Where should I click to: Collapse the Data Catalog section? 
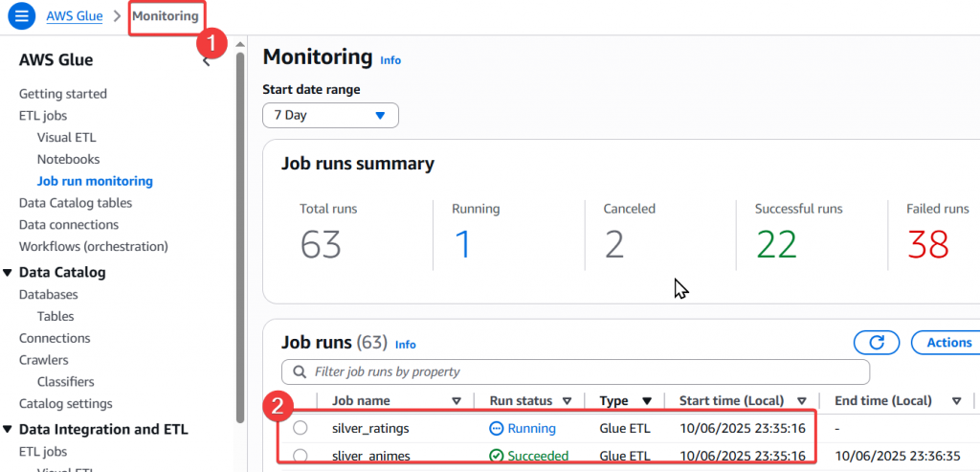(x=8, y=273)
